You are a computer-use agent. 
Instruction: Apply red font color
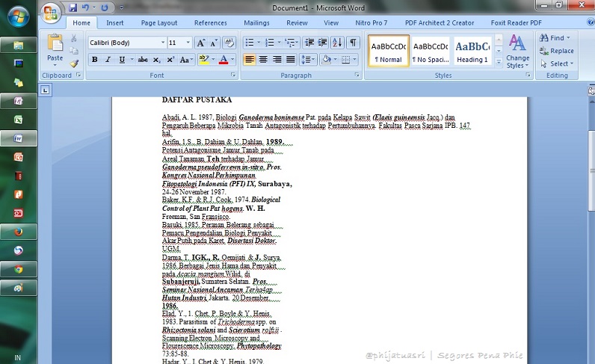223,60
